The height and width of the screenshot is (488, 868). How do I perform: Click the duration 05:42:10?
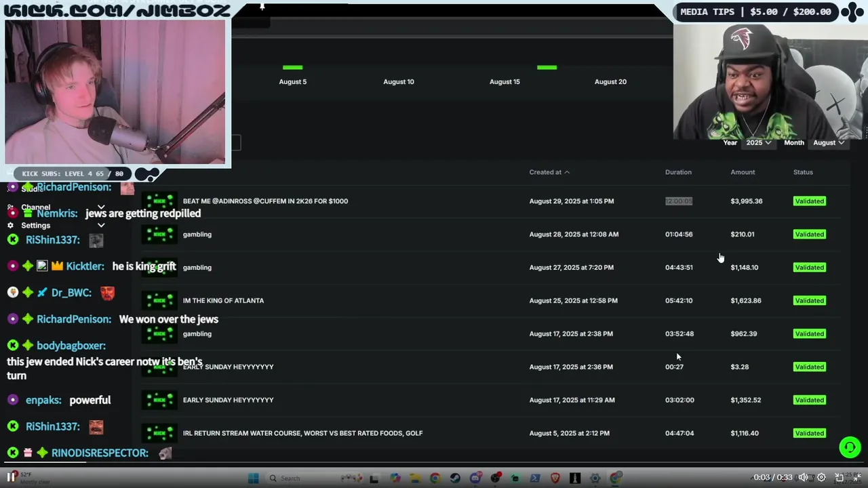[x=679, y=300]
